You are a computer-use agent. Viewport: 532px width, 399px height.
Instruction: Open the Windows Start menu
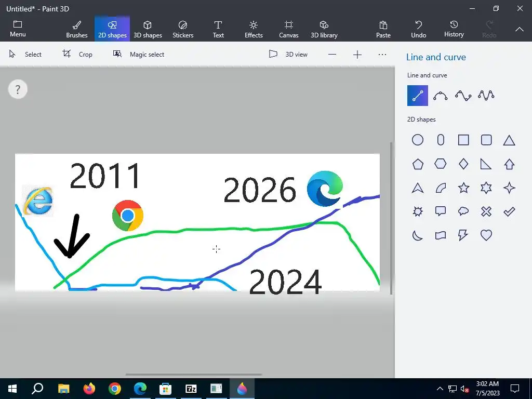click(x=12, y=389)
